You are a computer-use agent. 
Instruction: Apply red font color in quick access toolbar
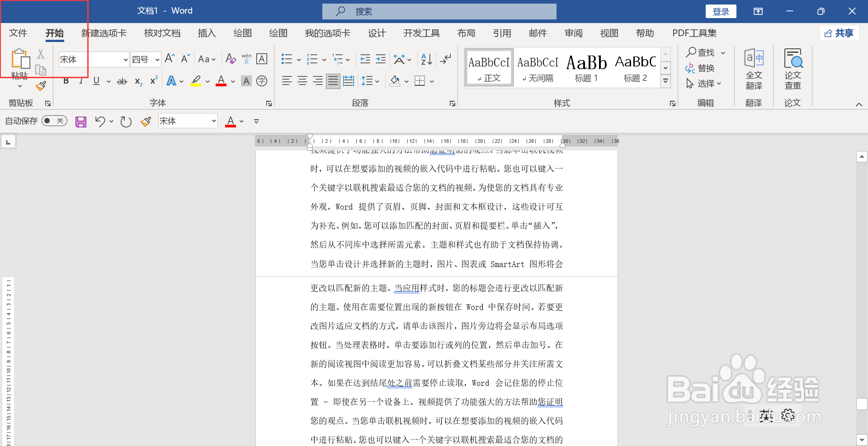pyautogui.click(x=231, y=122)
